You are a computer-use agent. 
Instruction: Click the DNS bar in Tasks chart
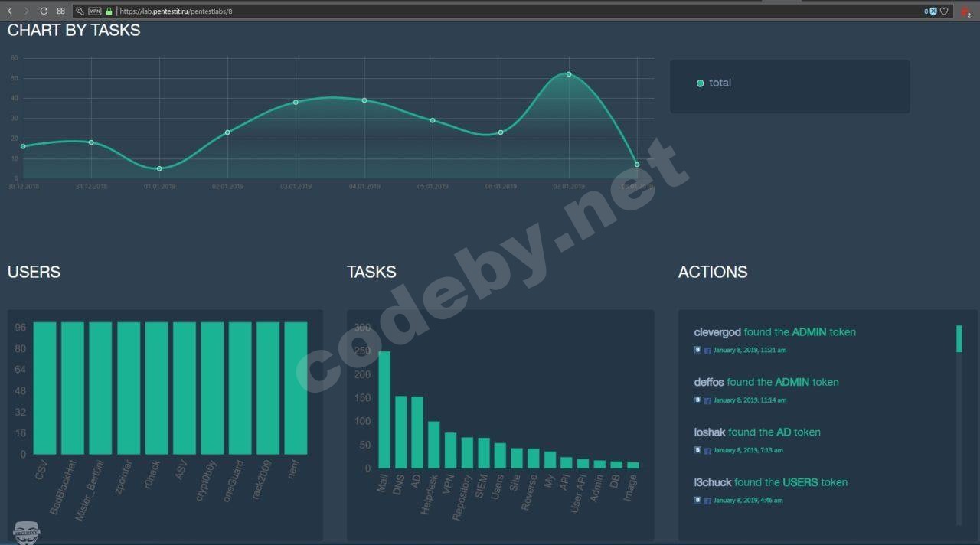pos(401,432)
